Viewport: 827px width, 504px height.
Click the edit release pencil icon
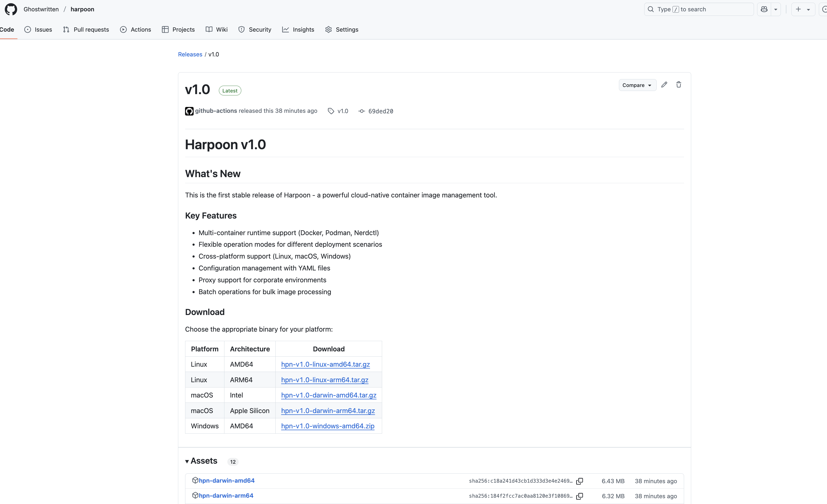(664, 85)
